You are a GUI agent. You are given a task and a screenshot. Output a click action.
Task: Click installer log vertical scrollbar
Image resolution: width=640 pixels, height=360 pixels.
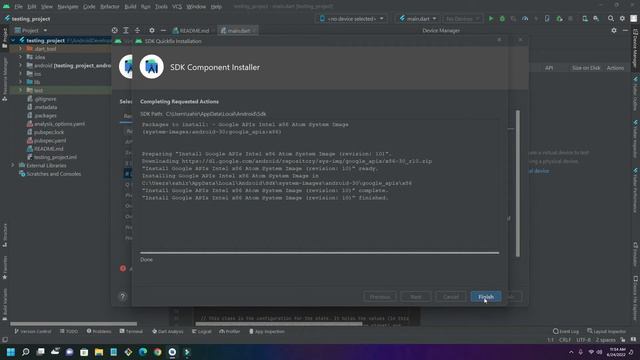coord(518,184)
